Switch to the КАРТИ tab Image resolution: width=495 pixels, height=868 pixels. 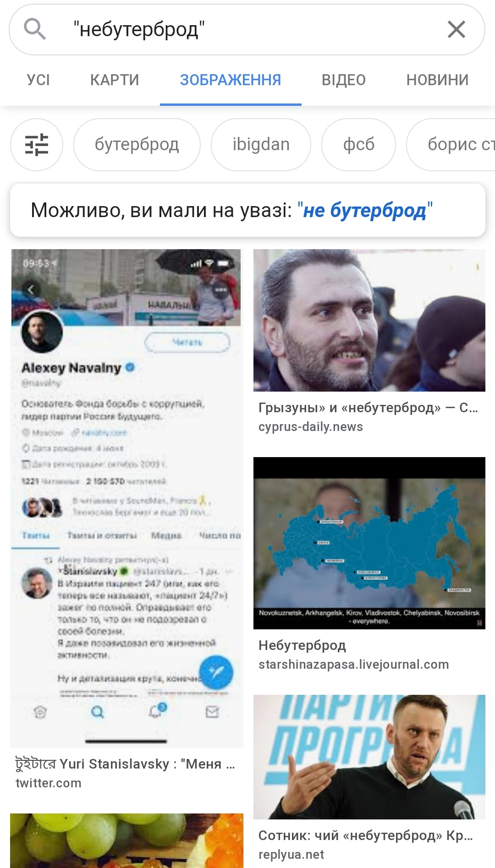115,80
